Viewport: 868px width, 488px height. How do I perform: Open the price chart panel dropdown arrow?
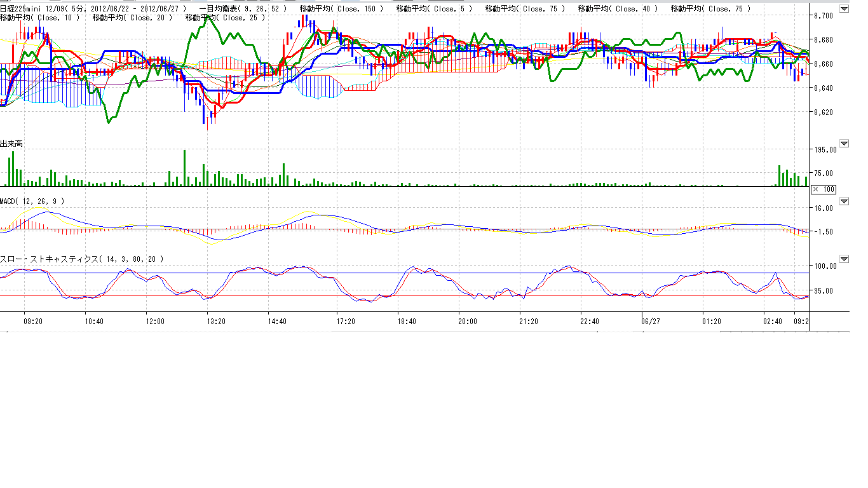point(844,9)
